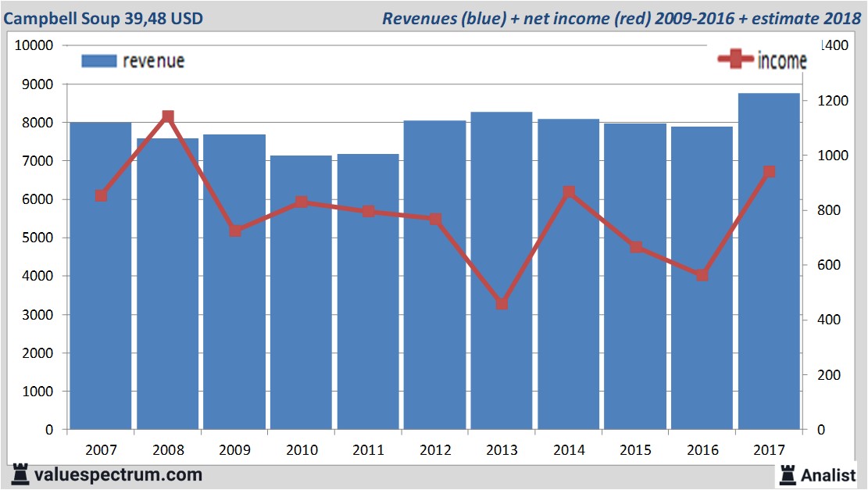
Task: Click the 2008 revenue bar
Action: pos(168,284)
